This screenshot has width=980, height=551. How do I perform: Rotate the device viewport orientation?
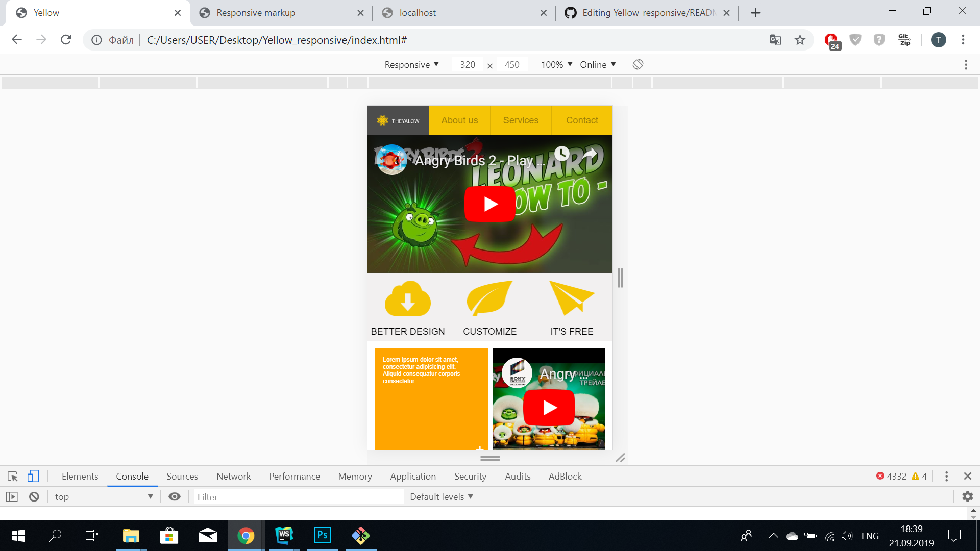(638, 64)
